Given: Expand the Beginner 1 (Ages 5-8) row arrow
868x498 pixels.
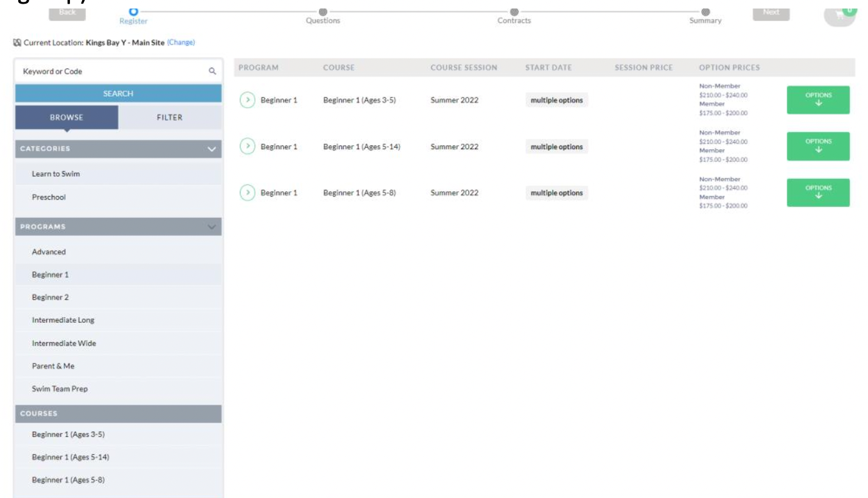Looking at the screenshot, I should pos(247,193).
